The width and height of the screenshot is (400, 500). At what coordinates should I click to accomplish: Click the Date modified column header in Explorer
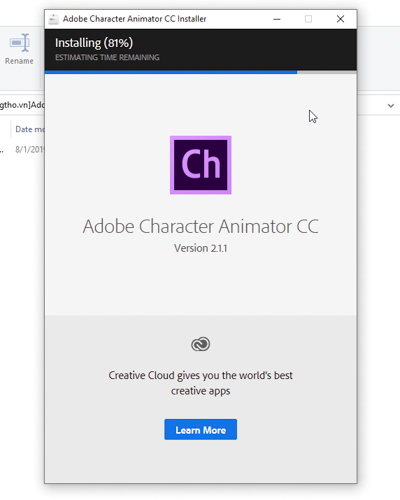point(30,129)
